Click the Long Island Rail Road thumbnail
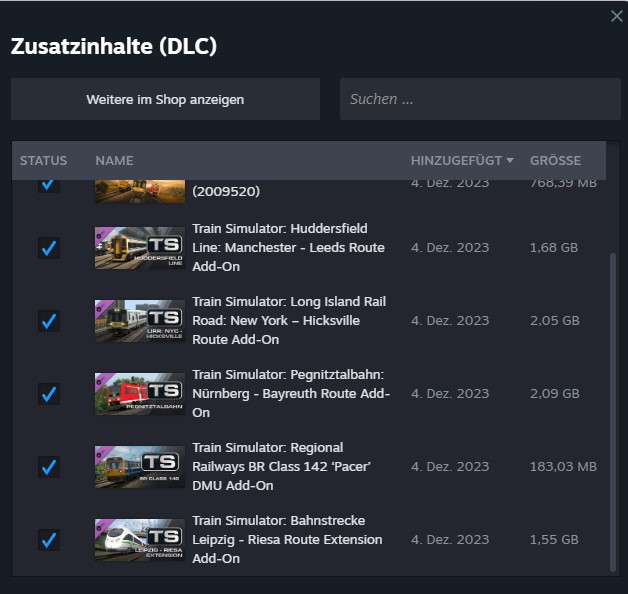628x594 pixels. tap(139, 320)
